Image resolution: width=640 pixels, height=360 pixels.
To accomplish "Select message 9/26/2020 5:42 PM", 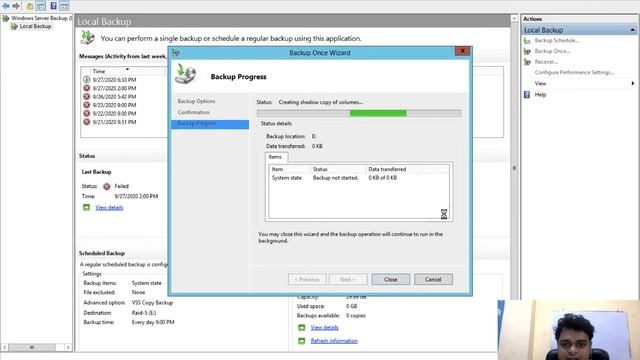I will click(x=114, y=97).
